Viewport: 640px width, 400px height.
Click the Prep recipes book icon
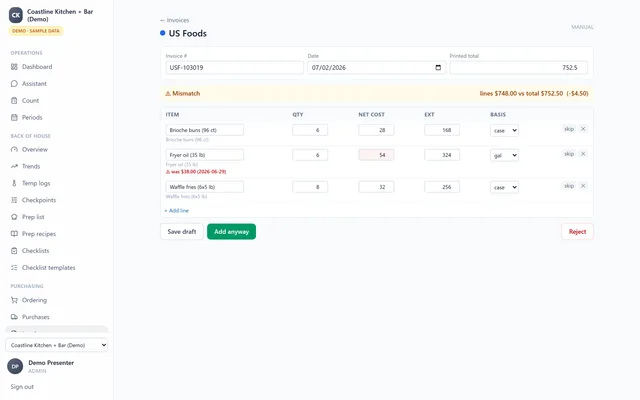[x=14, y=234]
